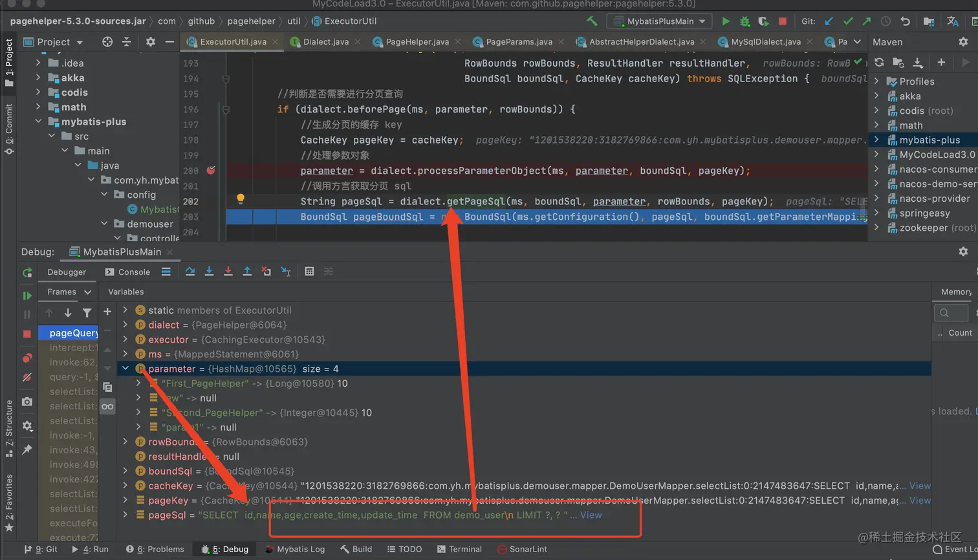Click the View link for pageSql
This screenshot has width=978, height=560.
pyautogui.click(x=591, y=515)
